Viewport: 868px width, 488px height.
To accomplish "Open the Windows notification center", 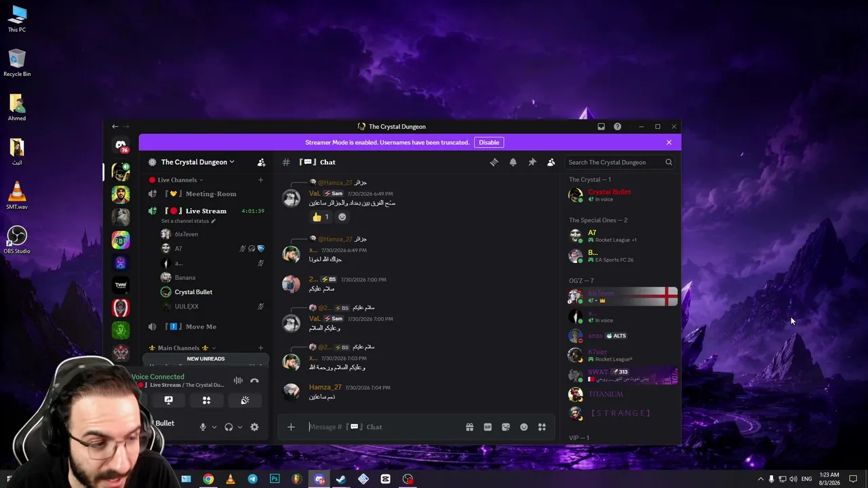I will [853, 479].
